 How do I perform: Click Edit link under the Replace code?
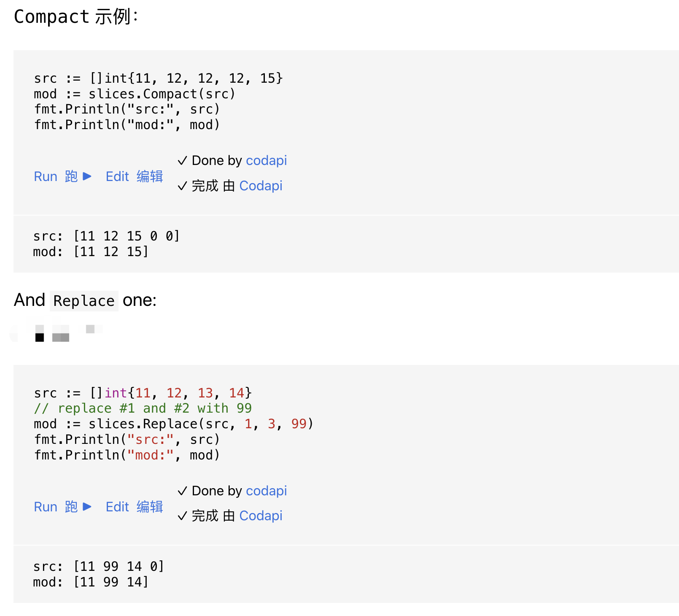(134, 507)
